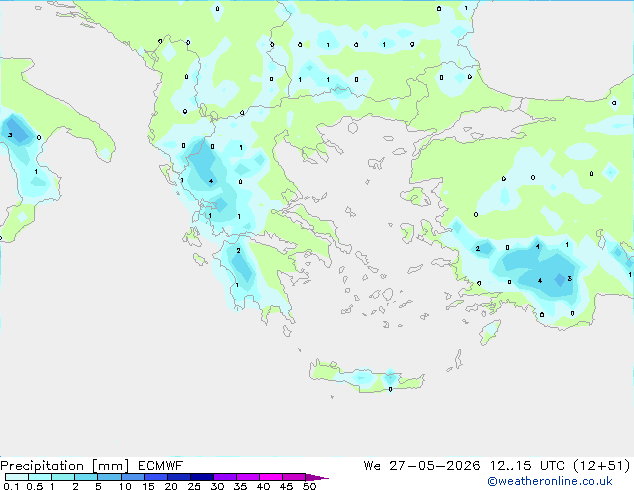634x490 pixels.
Task: Pick the 35–40 mm magenta legend swatch
Action: point(247,477)
